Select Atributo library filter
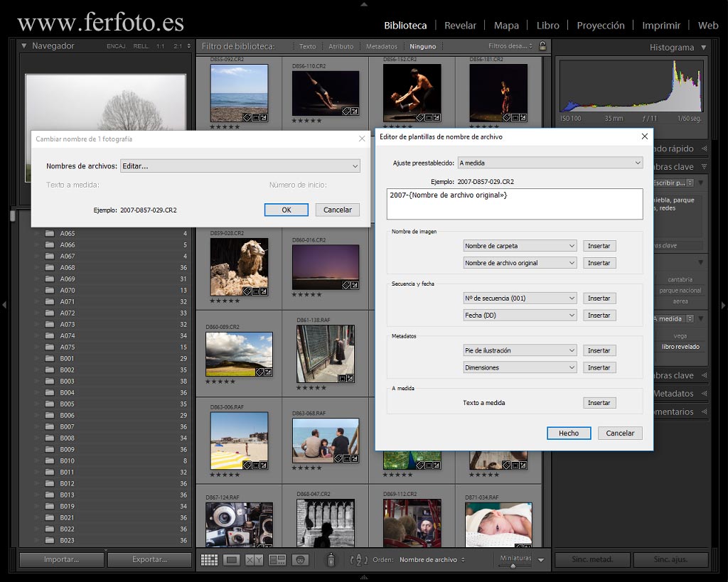Viewport: 728px width, 582px height. click(341, 46)
